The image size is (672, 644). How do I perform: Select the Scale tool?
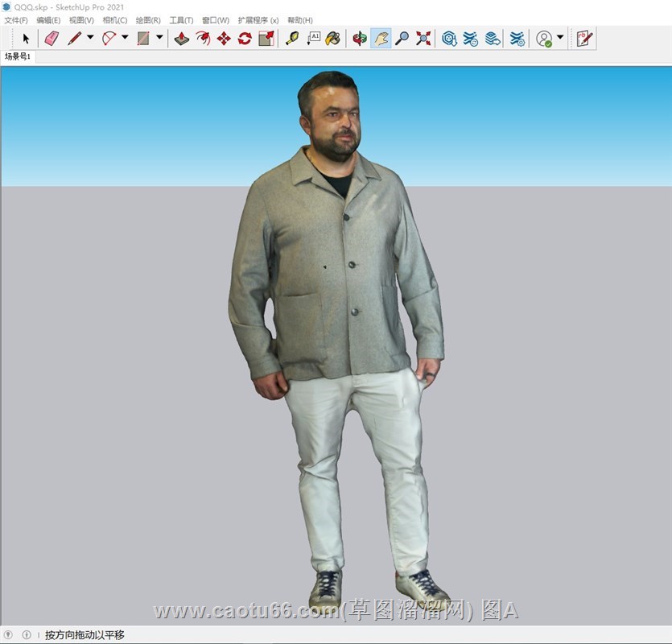point(266,39)
